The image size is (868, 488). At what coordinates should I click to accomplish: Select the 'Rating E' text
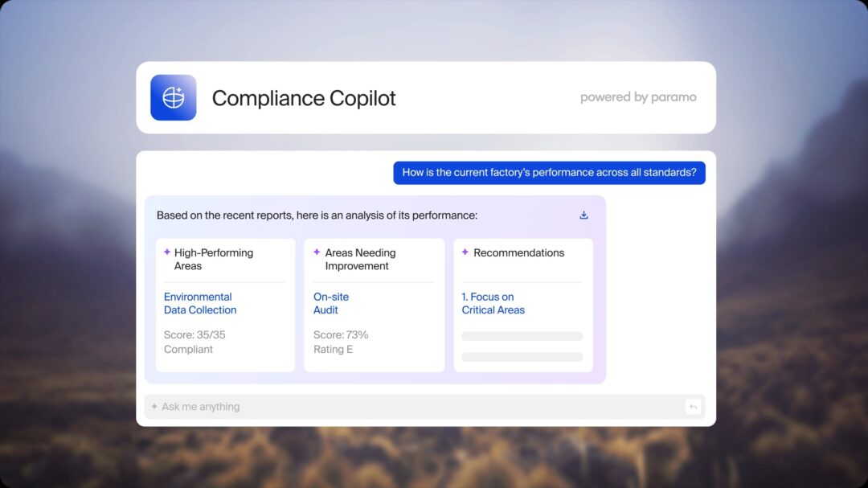click(x=333, y=350)
